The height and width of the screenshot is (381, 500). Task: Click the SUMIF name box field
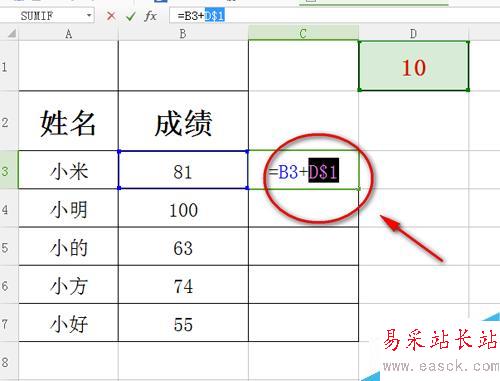pyautogui.click(x=47, y=16)
